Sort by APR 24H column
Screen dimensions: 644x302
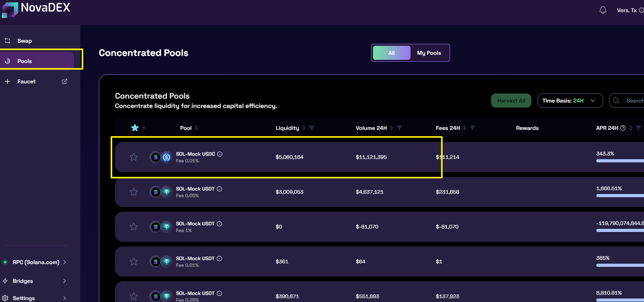point(631,128)
